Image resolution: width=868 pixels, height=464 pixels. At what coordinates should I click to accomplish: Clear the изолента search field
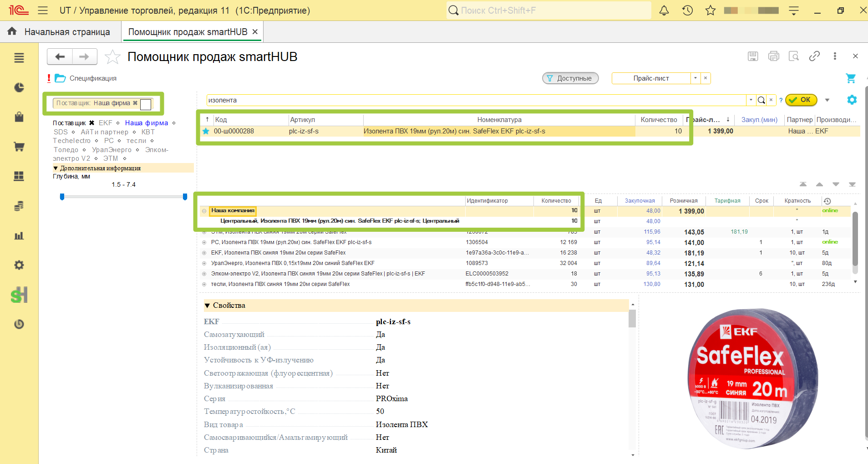[x=771, y=100]
